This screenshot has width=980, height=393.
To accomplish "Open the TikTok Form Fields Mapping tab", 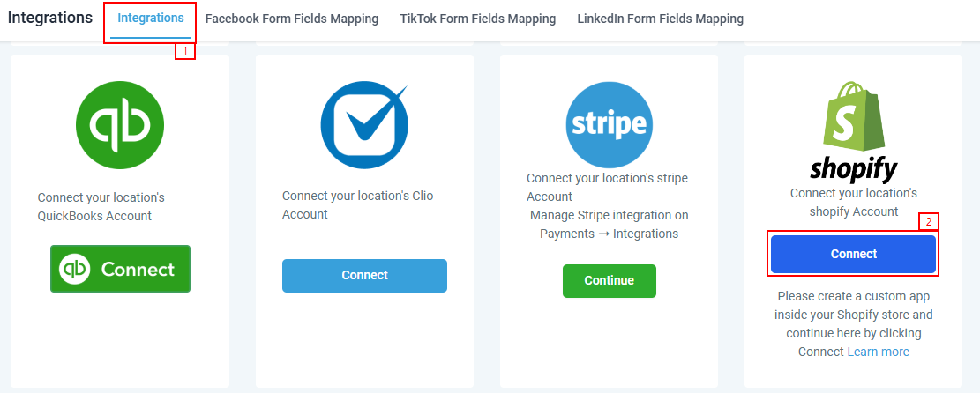I will click(478, 19).
